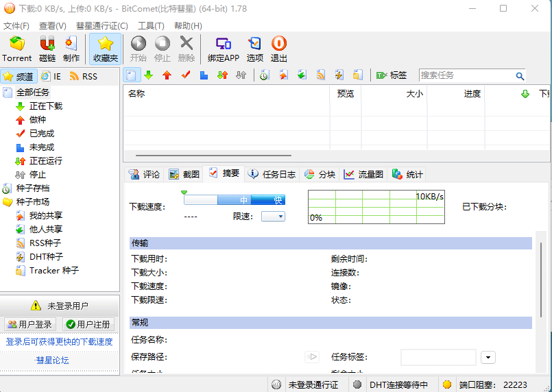This screenshot has width=552, height=392.
Task: Open the 查看(V) menu
Action: click(52, 25)
